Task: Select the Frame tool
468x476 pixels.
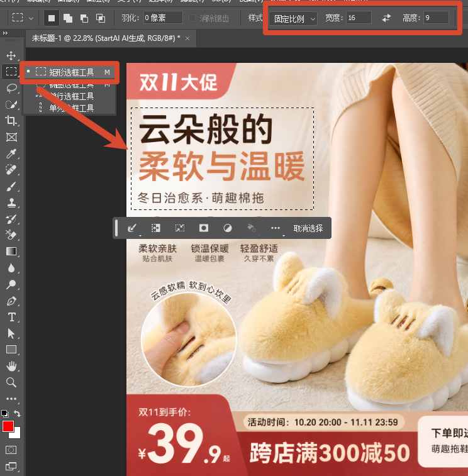Action: (x=11, y=137)
